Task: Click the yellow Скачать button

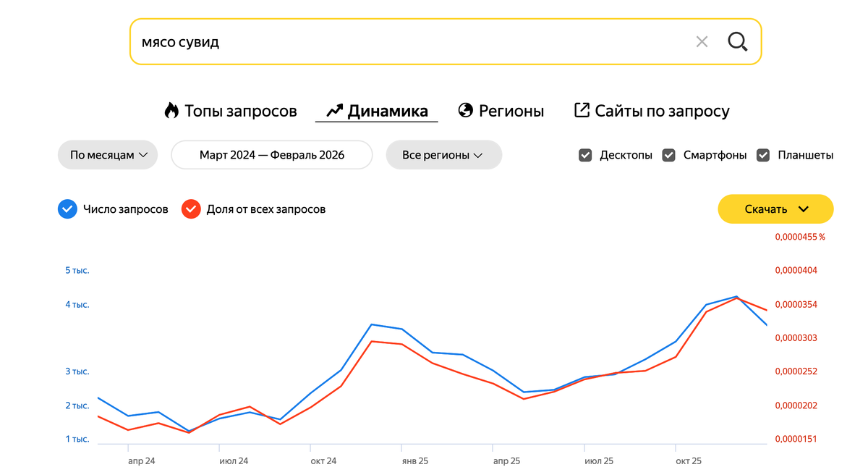Action: (767, 209)
